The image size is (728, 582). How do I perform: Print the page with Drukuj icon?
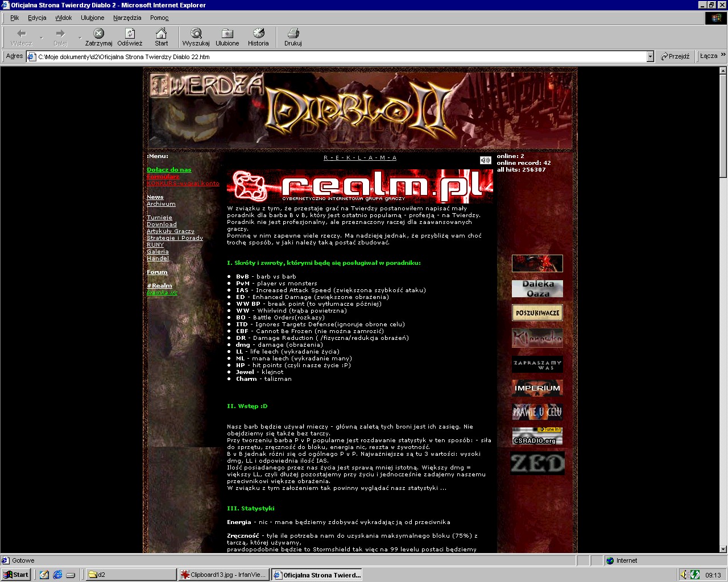click(293, 34)
